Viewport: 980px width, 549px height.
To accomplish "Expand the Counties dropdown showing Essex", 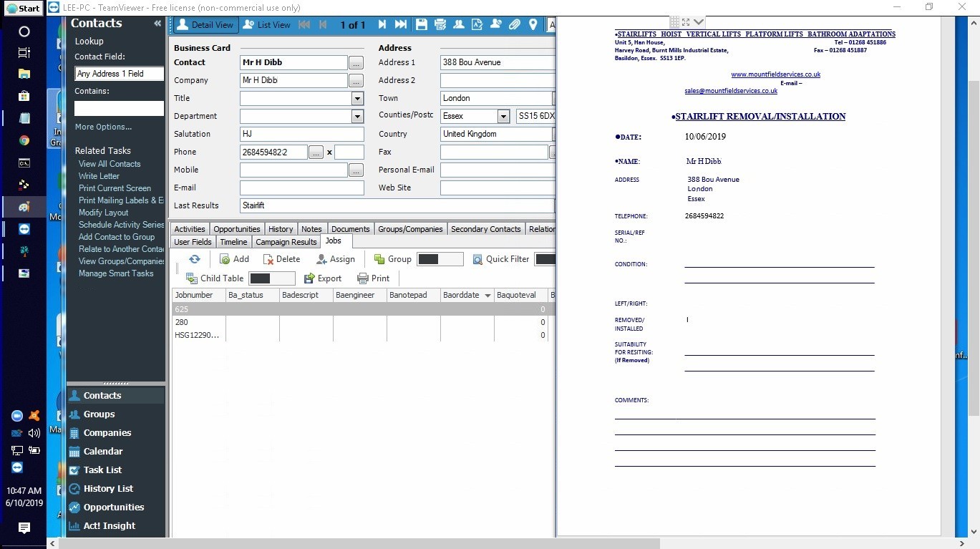I will [503, 116].
